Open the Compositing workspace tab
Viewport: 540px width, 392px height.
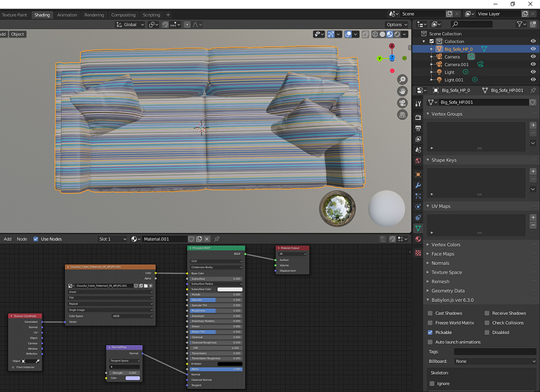click(123, 15)
